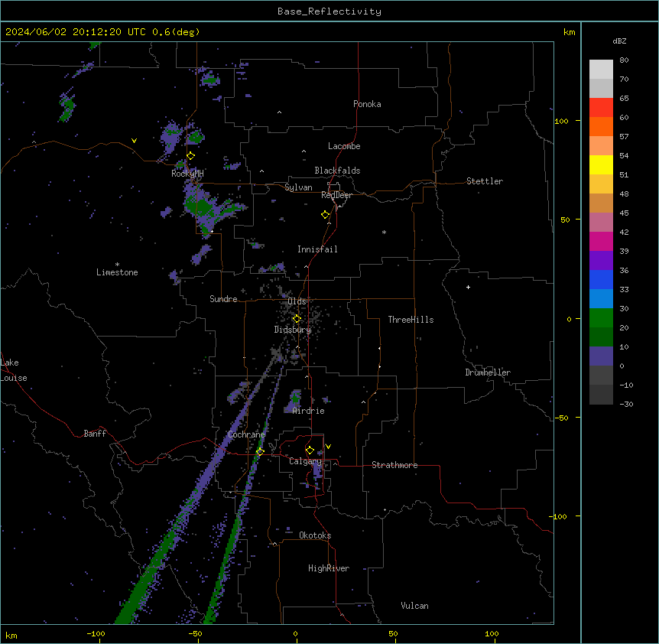The width and height of the screenshot is (659, 644).
Task: Click the Didsbury map label
Action: pyautogui.click(x=292, y=330)
